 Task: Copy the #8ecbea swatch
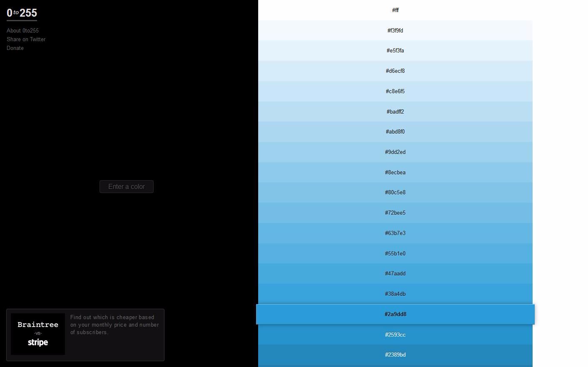pos(395,172)
